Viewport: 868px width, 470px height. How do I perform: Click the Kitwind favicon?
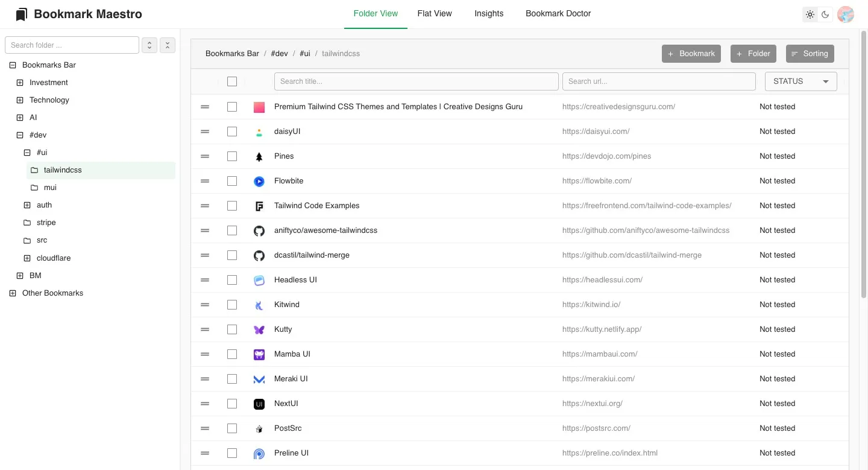259,305
